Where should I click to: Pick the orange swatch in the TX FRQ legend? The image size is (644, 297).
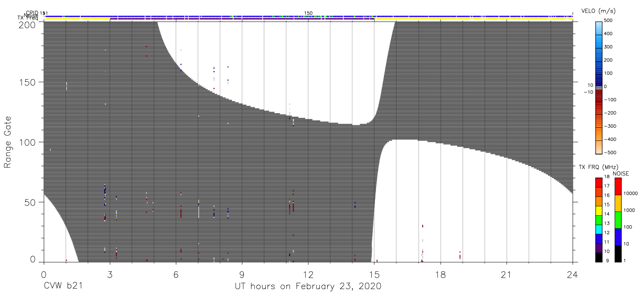pyautogui.click(x=598, y=201)
